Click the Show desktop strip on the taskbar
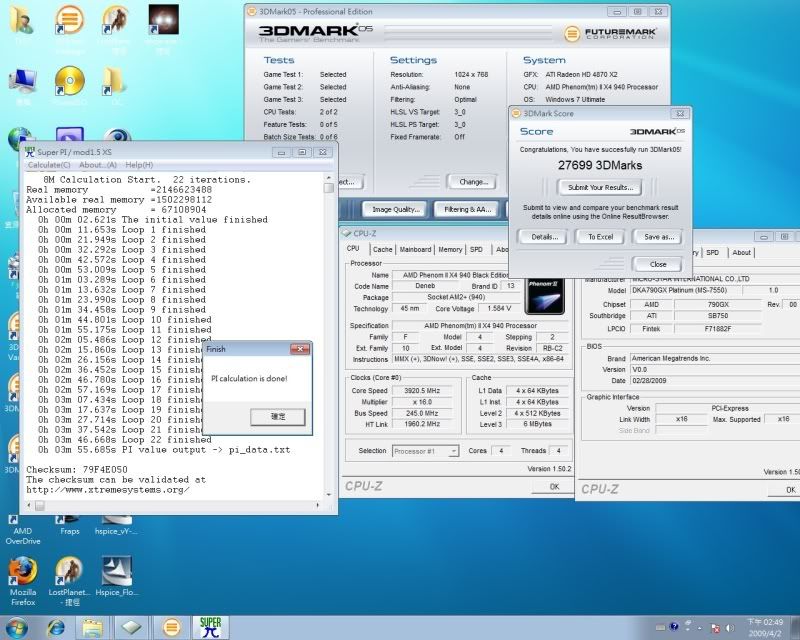 796,628
